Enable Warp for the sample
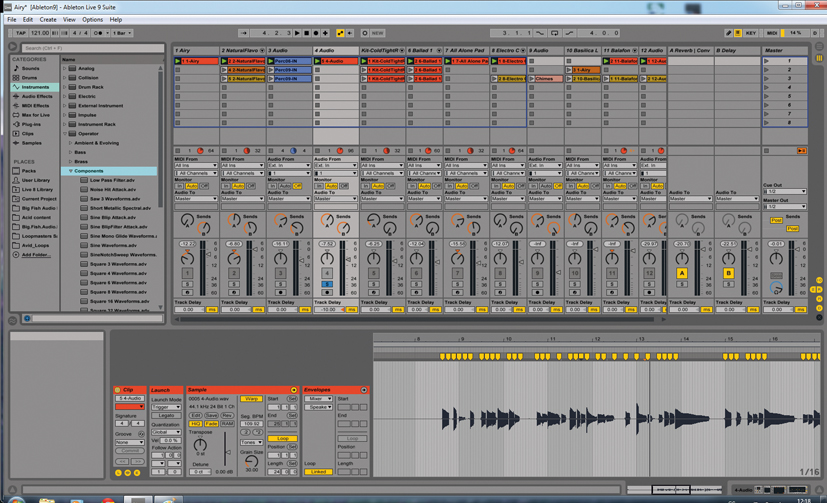The width and height of the screenshot is (827, 503). coord(251,399)
